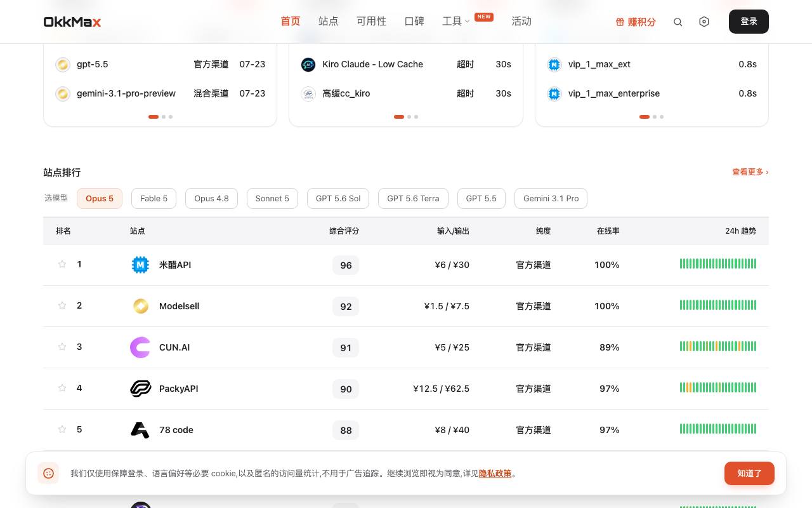Click the 米醋API site logo

(x=140, y=265)
